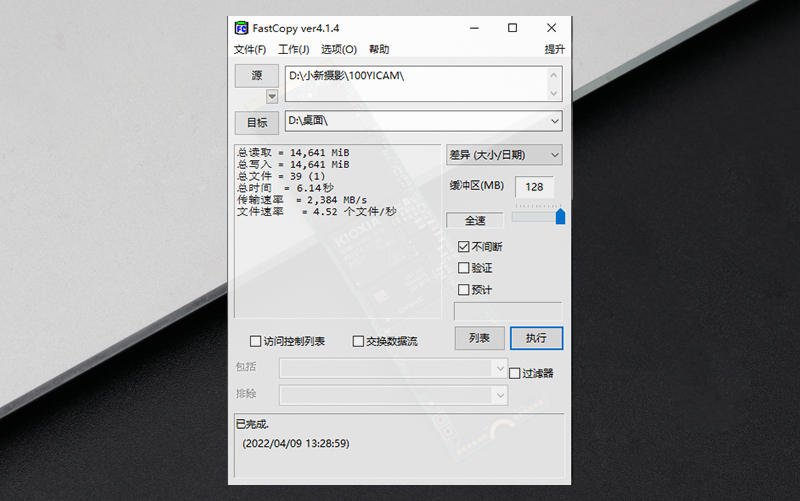Click the 总时间 = 6.14秒 line
Image resolution: width=800 pixels, height=501 pixels.
coord(286,188)
